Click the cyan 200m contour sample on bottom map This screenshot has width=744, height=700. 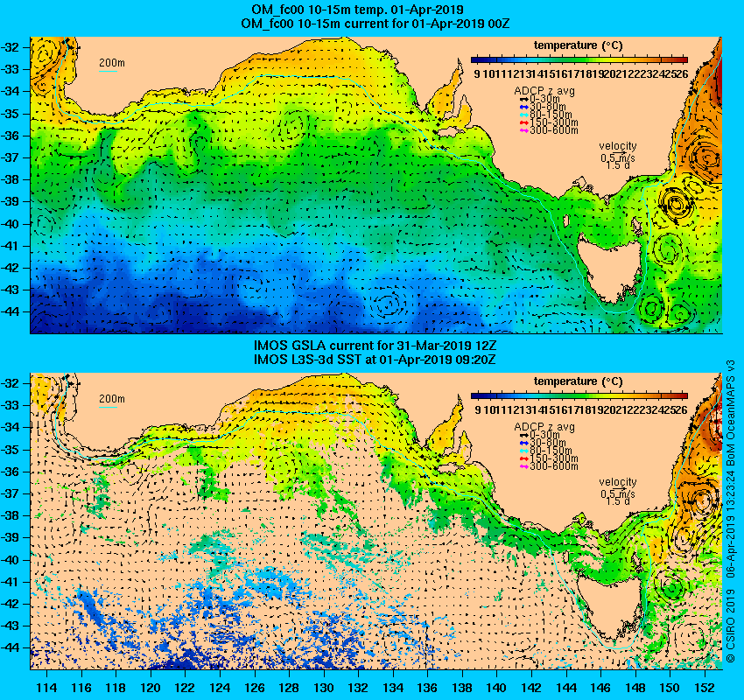click(x=108, y=408)
